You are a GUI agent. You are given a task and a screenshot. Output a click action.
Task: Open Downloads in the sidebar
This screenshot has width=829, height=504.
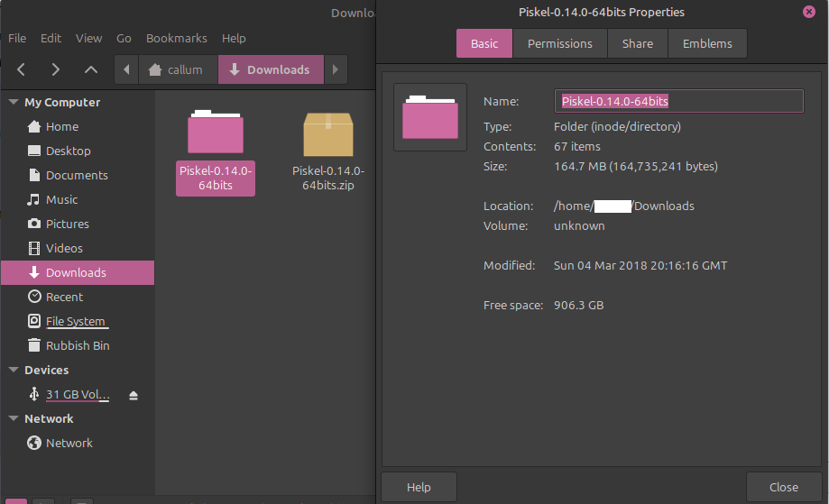pos(78,272)
